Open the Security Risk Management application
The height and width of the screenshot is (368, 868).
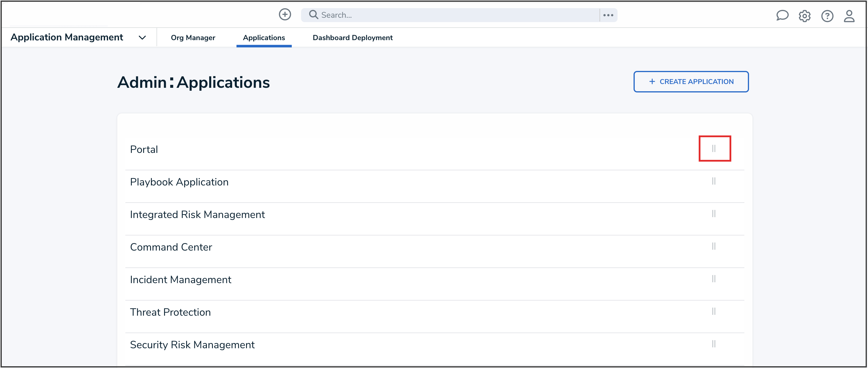tap(192, 344)
